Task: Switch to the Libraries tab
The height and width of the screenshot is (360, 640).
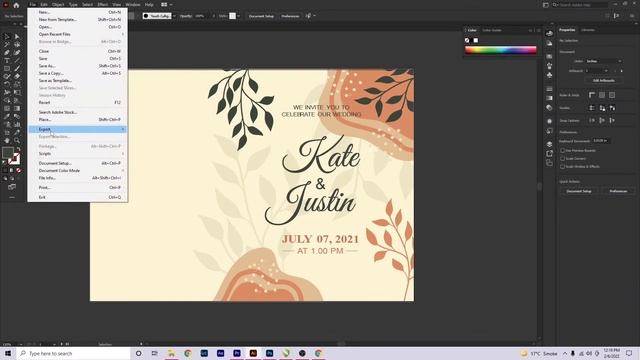Action: (x=588, y=30)
